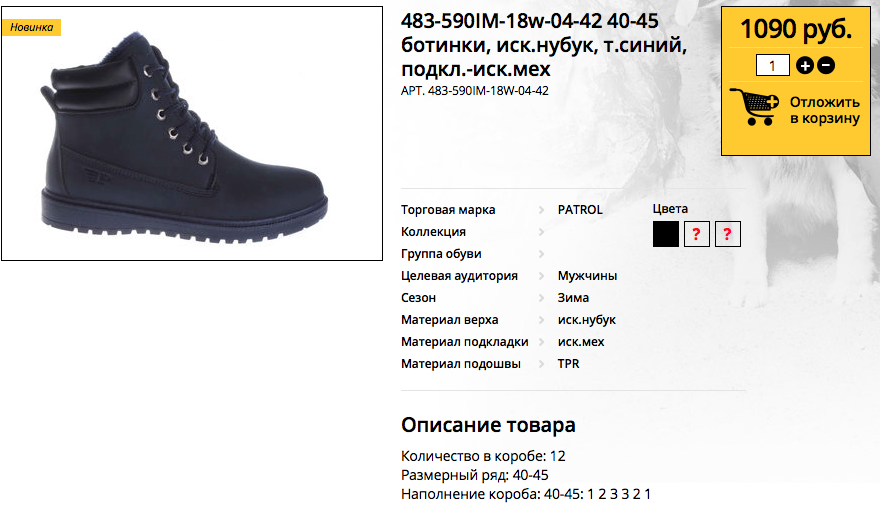Select the second question-mark color option

point(727,234)
